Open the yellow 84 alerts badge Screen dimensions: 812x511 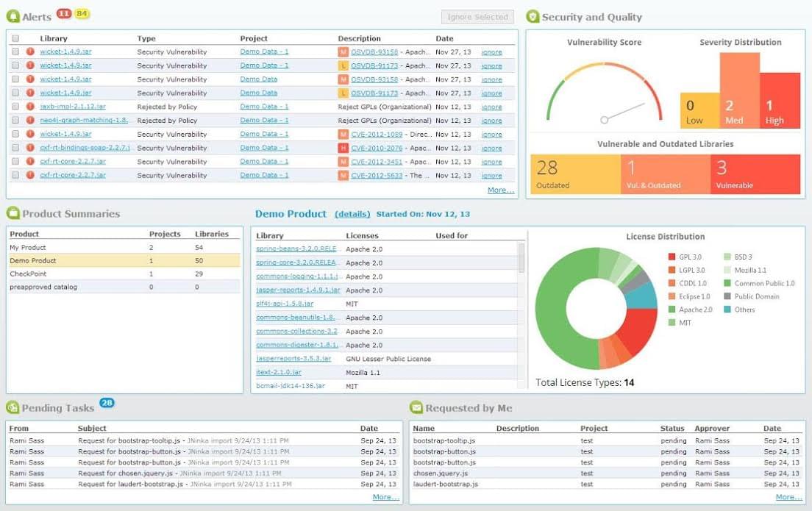[82, 13]
